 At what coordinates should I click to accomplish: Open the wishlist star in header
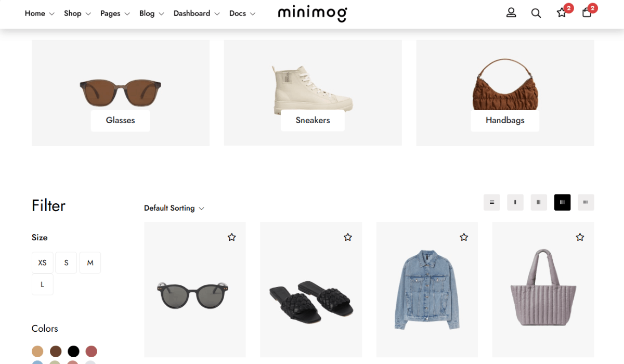point(562,13)
